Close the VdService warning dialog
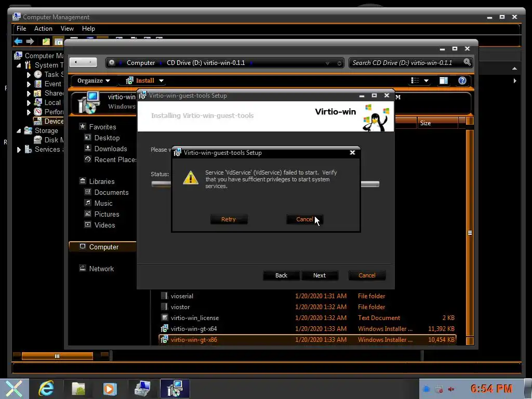 click(353, 152)
